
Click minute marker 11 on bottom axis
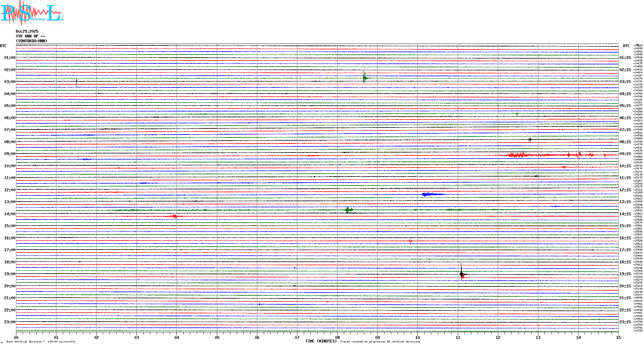click(x=458, y=337)
